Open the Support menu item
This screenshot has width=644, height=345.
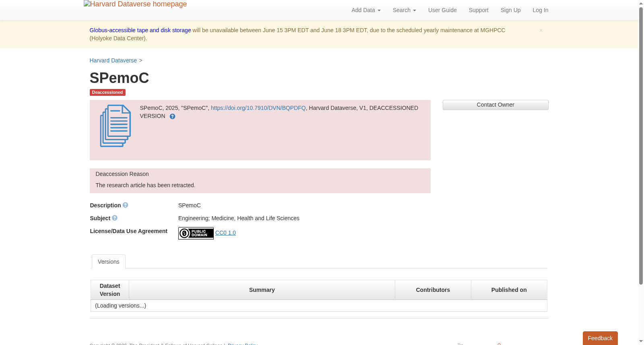click(479, 10)
